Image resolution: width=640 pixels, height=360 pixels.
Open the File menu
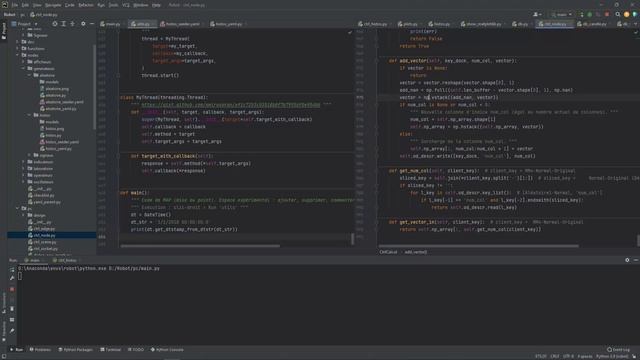(x=15, y=5)
